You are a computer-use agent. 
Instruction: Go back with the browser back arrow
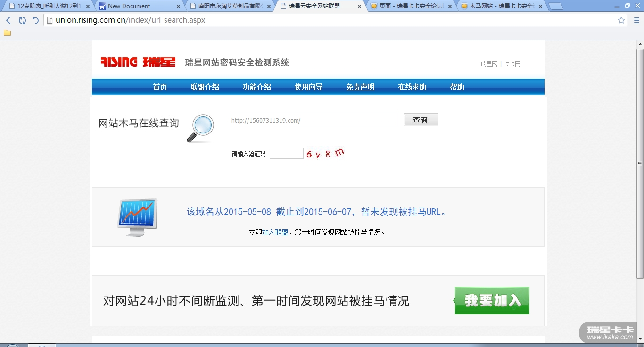click(x=8, y=20)
